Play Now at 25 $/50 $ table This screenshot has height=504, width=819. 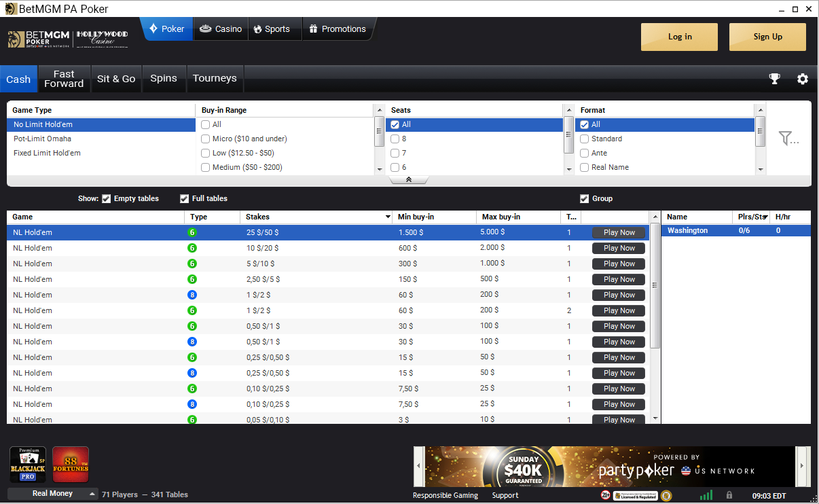point(619,232)
